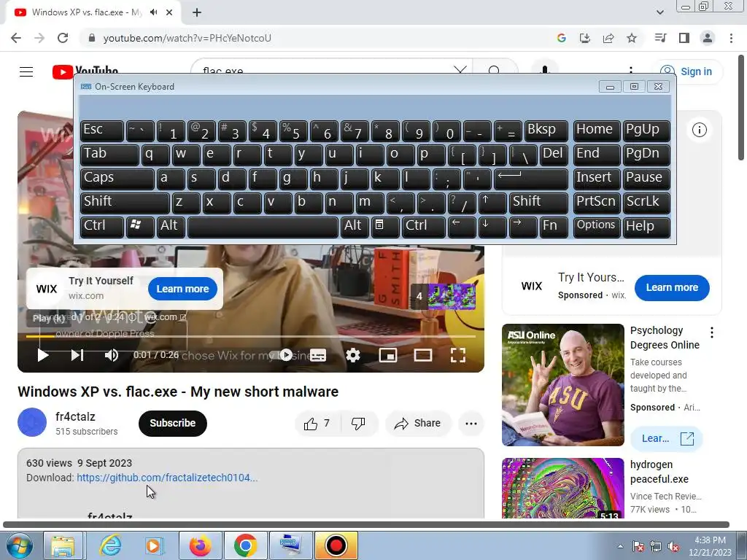Click the Esc key on On-Screen Keyboard
Image resolution: width=747 pixels, height=560 pixels.
102,130
